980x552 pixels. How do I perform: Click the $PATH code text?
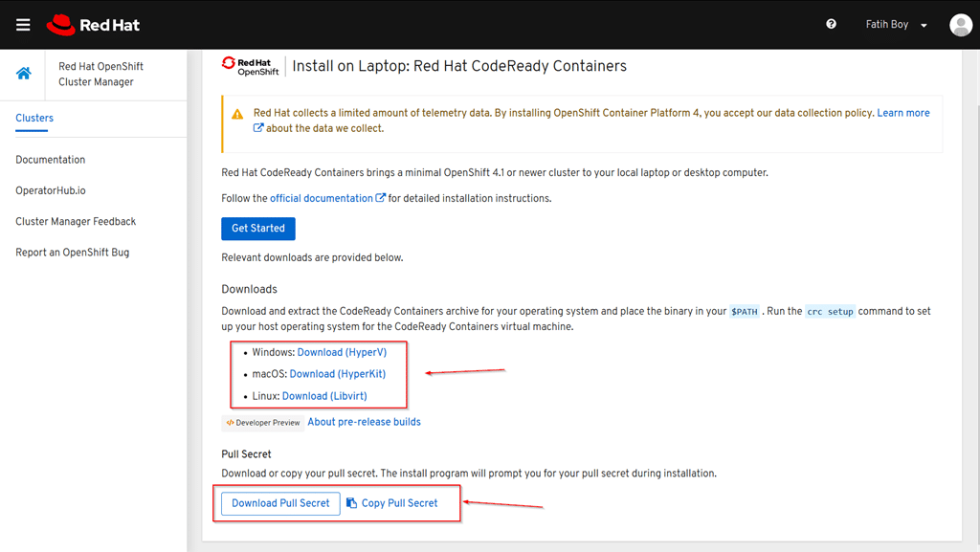tap(745, 312)
